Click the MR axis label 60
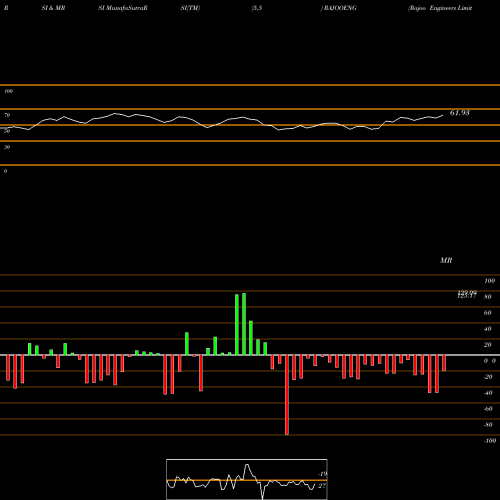This screenshot has width=500, height=500. point(488,313)
